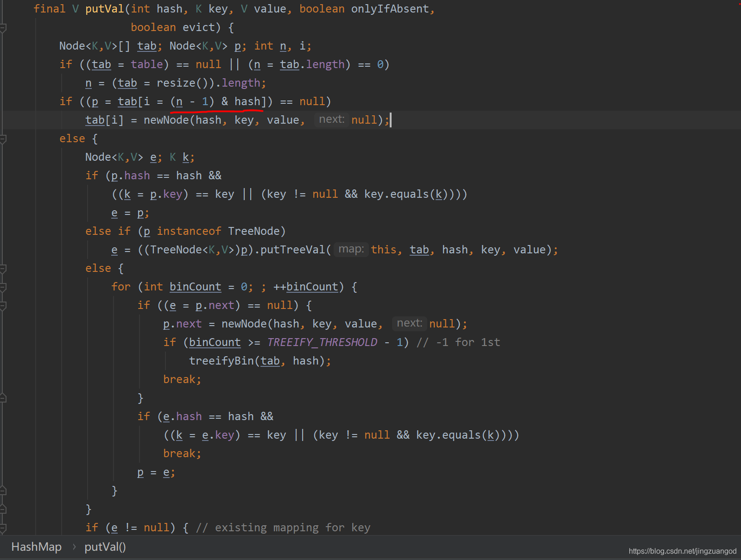
Task: Click the 'else if' keywords
Action: 108,231
